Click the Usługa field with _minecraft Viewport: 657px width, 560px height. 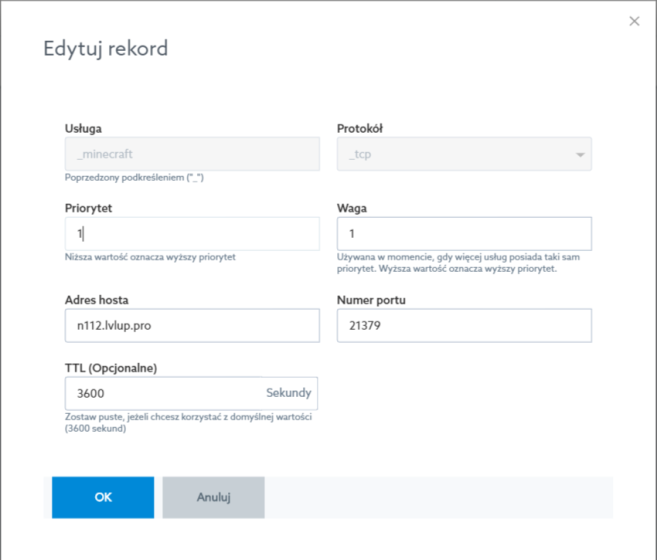click(x=191, y=154)
